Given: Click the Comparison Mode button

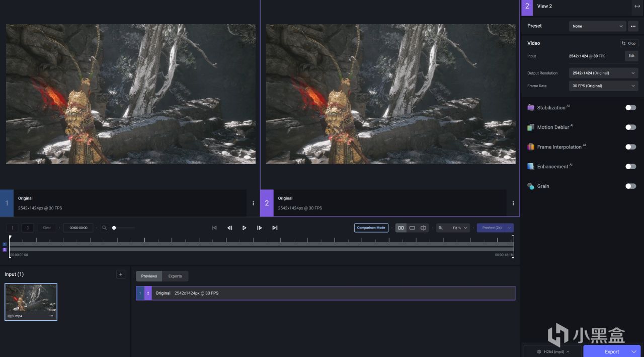Looking at the screenshot, I should [371, 228].
